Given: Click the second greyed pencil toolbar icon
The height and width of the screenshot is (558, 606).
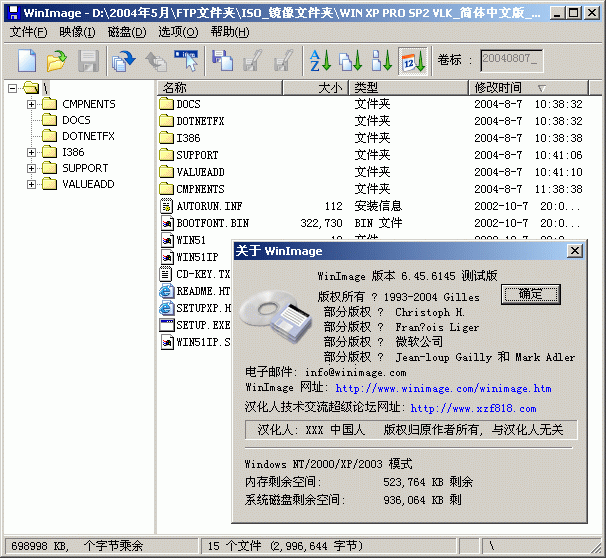Looking at the screenshot, I should pyautogui.click(x=283, y=61).
